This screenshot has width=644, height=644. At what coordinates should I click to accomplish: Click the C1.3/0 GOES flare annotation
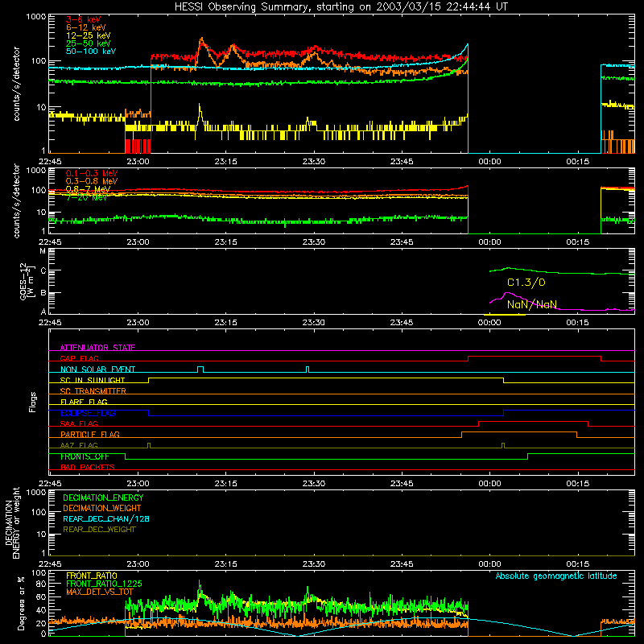(526, 283)
